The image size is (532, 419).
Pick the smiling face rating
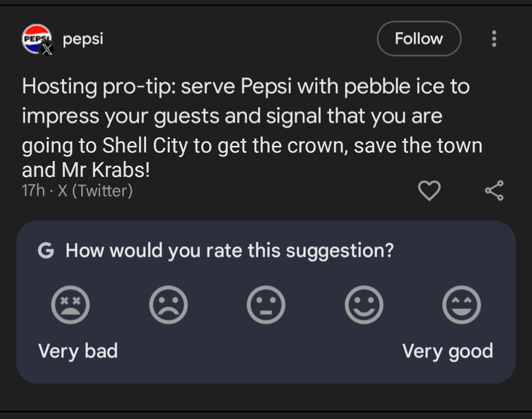[x=364, y=305]
